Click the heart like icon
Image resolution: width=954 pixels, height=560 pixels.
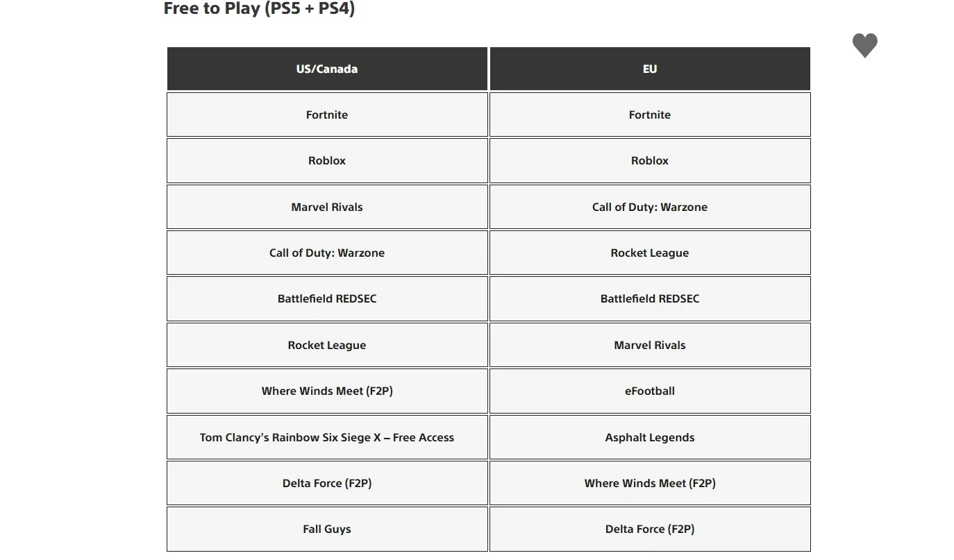864,46
